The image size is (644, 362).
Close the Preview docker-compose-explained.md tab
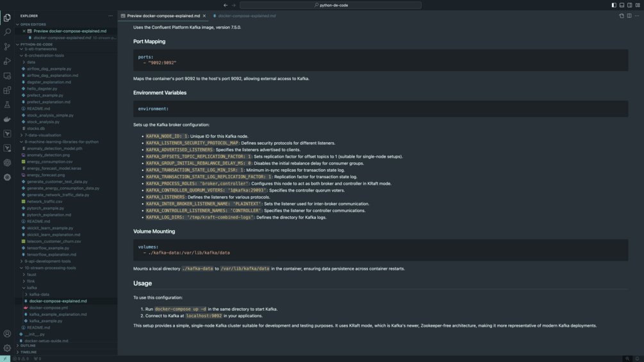pyautogui.click(x=204, y=16)
